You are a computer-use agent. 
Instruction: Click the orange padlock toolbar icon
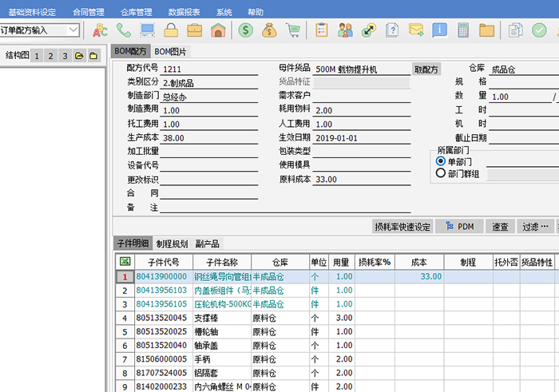point(171,30)
